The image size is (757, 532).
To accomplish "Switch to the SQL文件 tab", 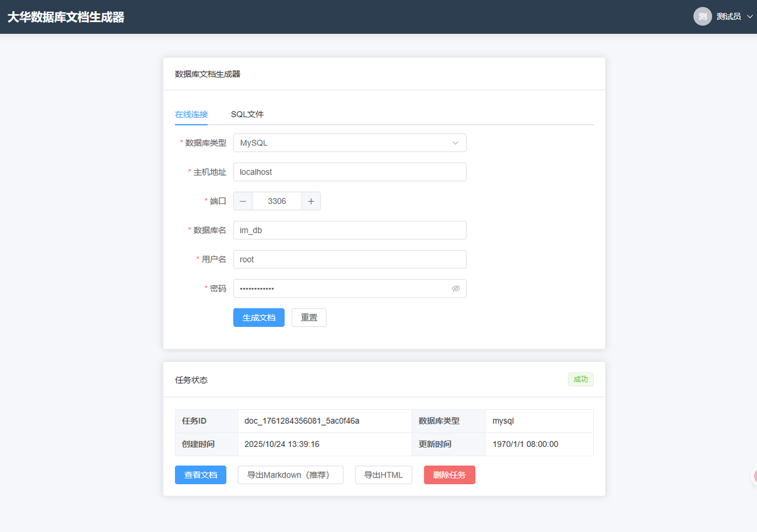I will (x=247, y=114).
